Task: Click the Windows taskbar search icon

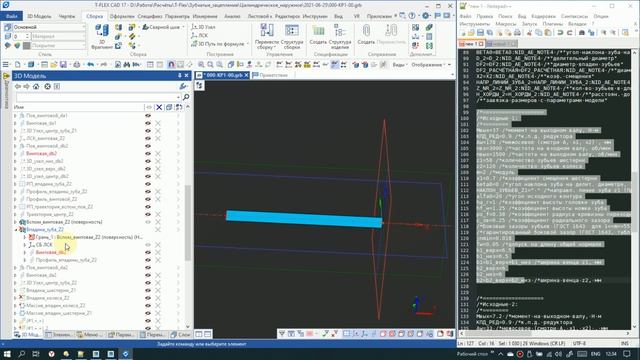Action: (x=22, y=354)
